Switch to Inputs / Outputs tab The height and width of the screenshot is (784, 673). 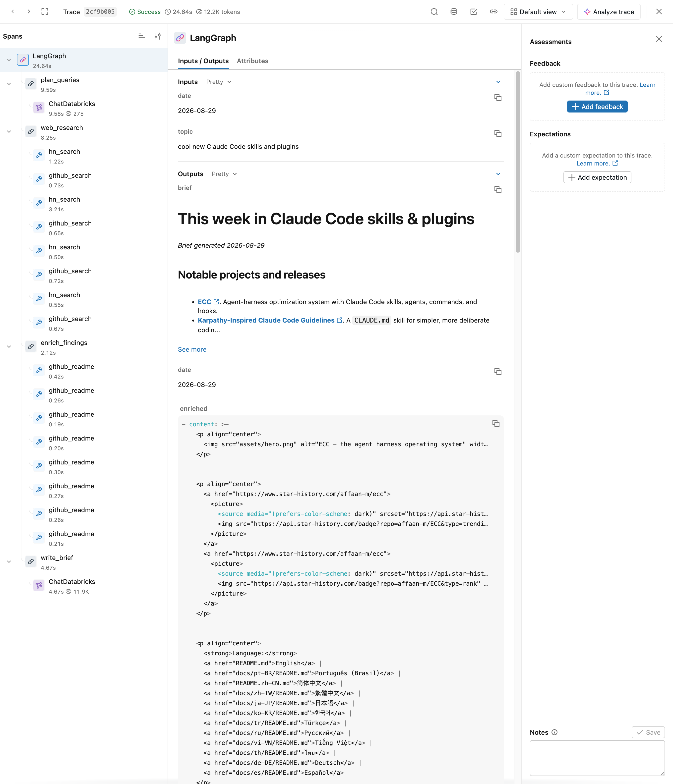click(x=203, y=61)
